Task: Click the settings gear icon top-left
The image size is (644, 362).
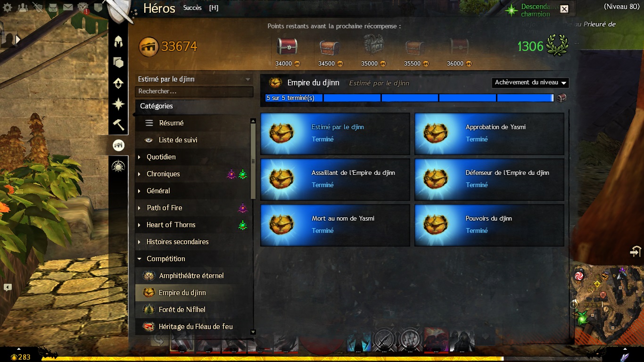Action: [8, 7]
